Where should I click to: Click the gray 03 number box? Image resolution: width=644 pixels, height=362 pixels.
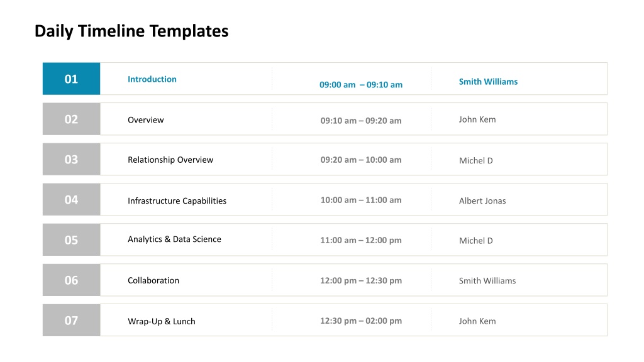pyautogui.click(x=72, y=159)
